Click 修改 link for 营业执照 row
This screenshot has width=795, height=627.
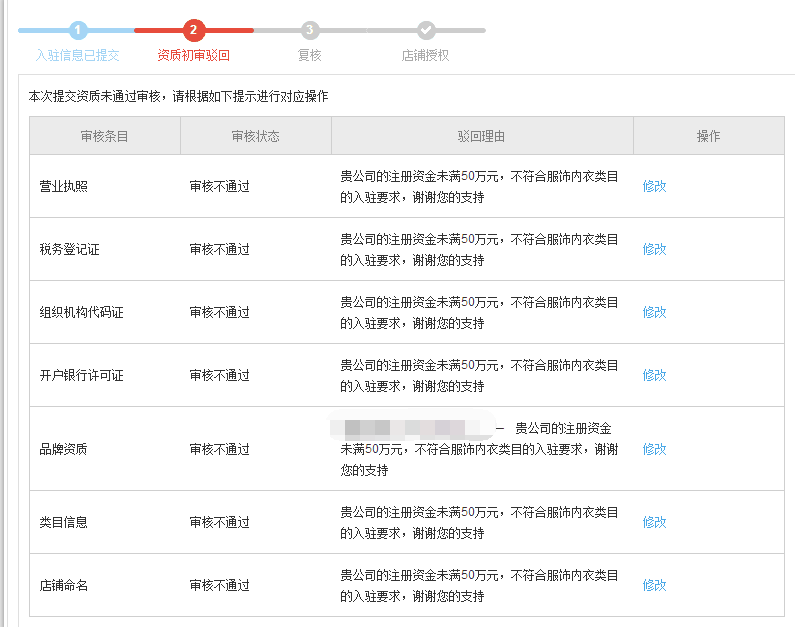click(654, 186)
